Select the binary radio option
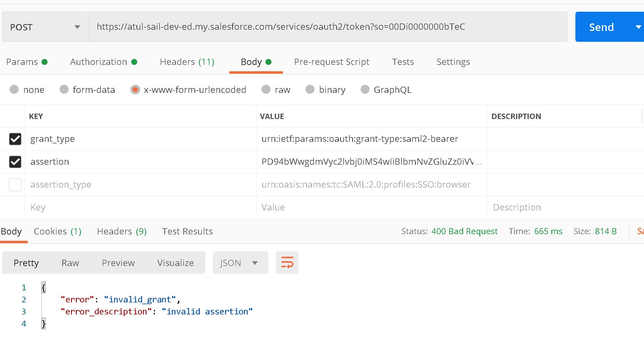This screenshot has width=644, height=349. 310,90
